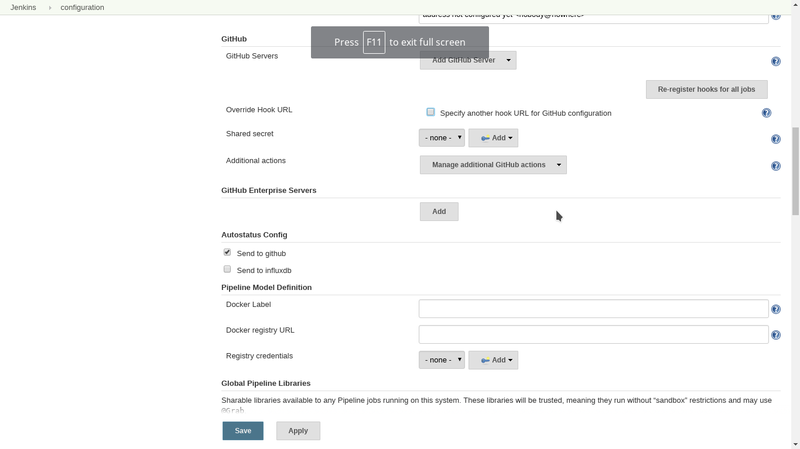Expand Manage additional GitHub actions menu
800x449 pixels.
[x=493, y=165]
